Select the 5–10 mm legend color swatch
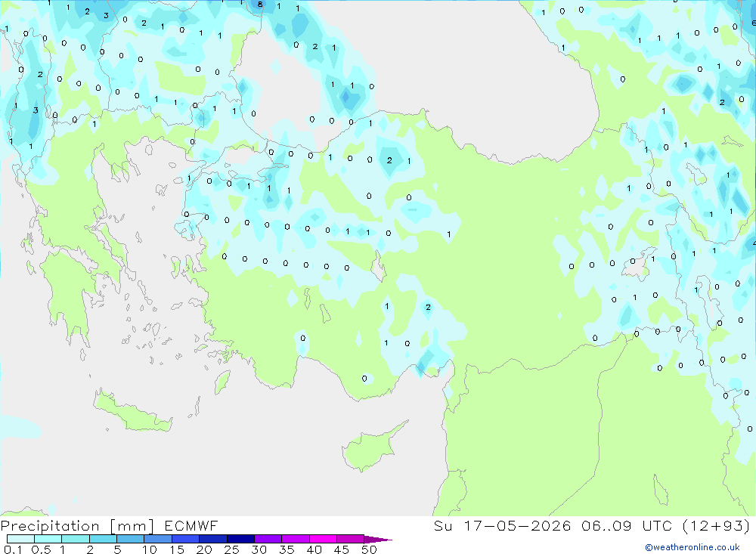This screenshot has height=554, width=756. pyautogui.click(x=130, y=539)
